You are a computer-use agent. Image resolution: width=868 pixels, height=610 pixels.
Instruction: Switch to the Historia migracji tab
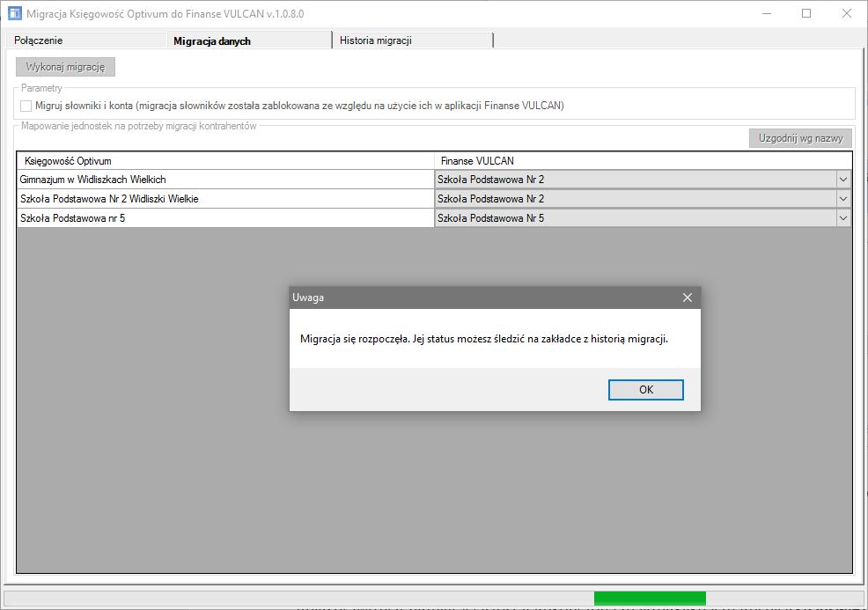click(x=412, y=40)
